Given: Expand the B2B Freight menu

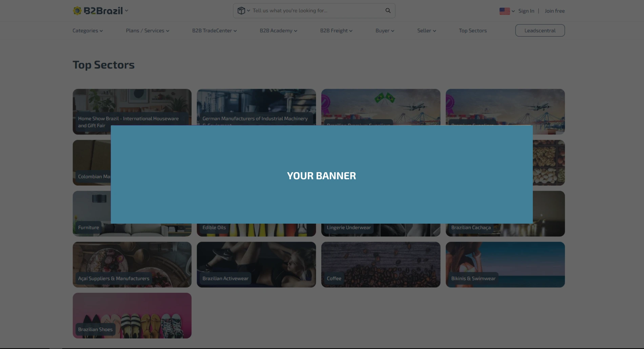Looking at the screenshot, I should (336, 31).
